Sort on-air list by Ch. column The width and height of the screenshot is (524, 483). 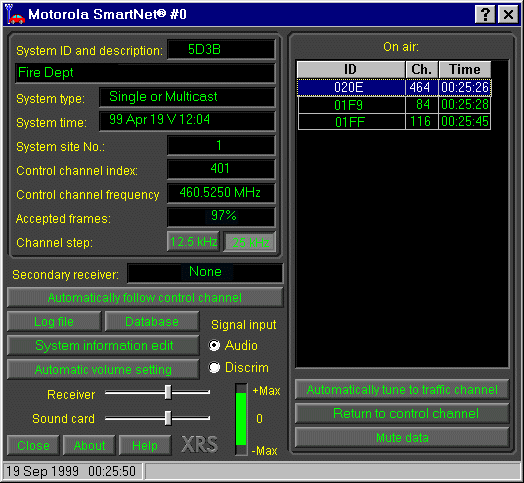pos(422,70)
